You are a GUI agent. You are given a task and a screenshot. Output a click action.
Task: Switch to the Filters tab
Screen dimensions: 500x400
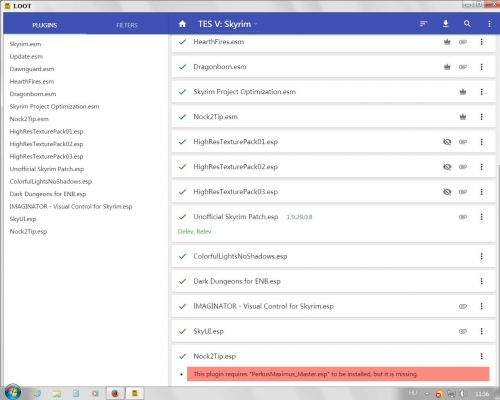[127, 25]
